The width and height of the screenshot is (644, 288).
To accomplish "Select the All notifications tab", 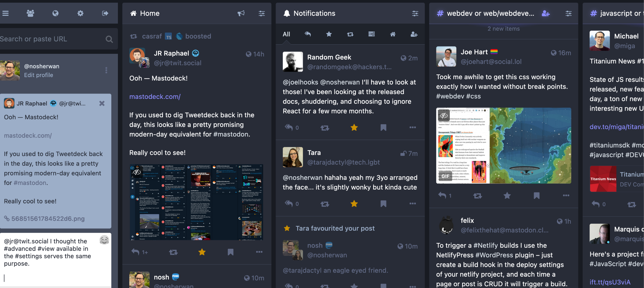I will pos(286,34).
